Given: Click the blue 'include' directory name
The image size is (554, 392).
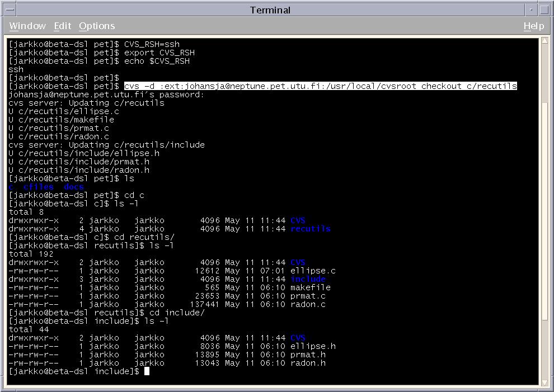Looking at the screenshot, I should click(308, 279).
